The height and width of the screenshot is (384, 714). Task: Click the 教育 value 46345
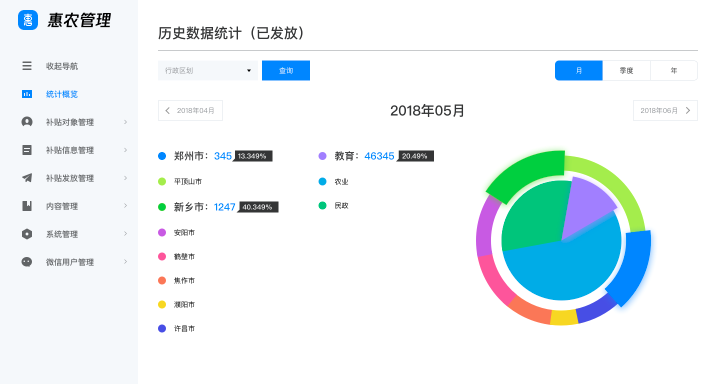(379, 156)
